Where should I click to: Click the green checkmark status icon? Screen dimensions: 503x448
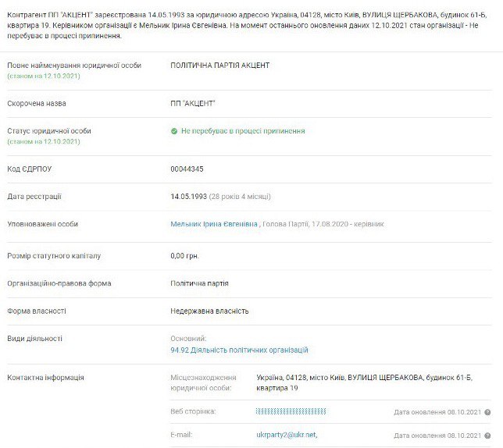174,131
